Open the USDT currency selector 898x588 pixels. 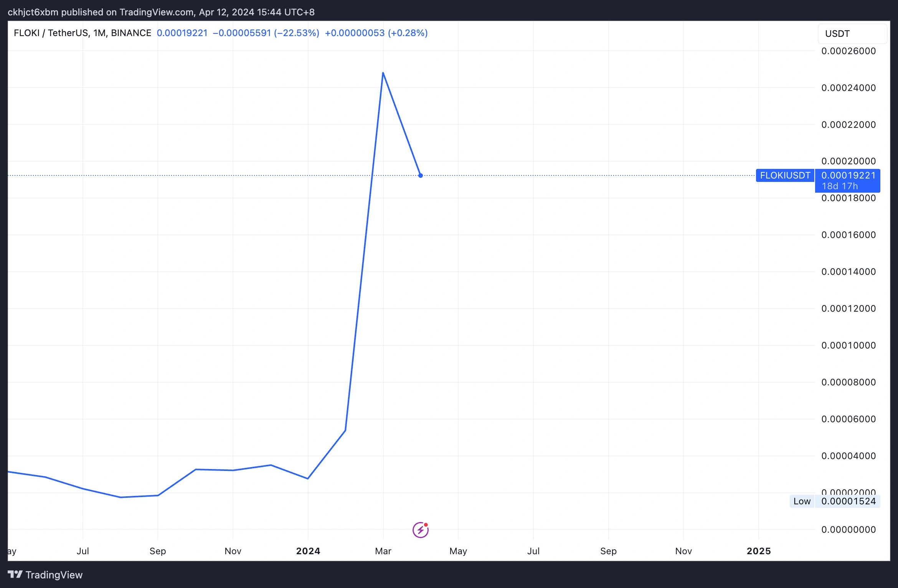coord(852,34)
